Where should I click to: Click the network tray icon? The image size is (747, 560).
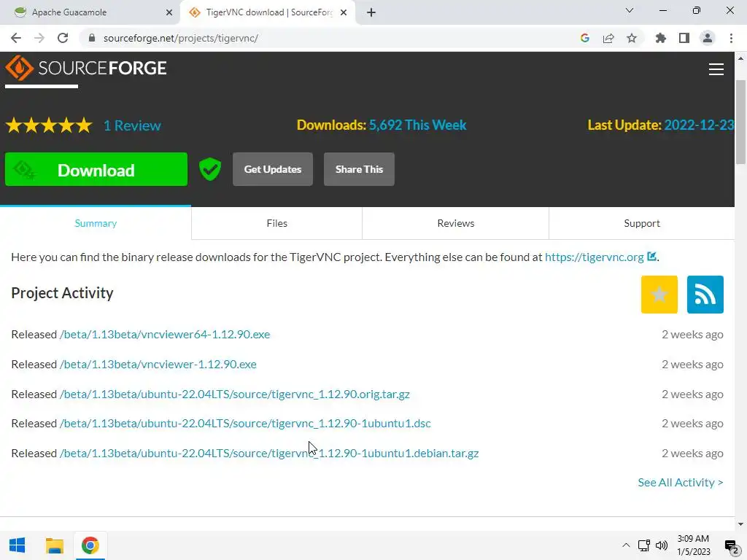[x=643, y=545]
